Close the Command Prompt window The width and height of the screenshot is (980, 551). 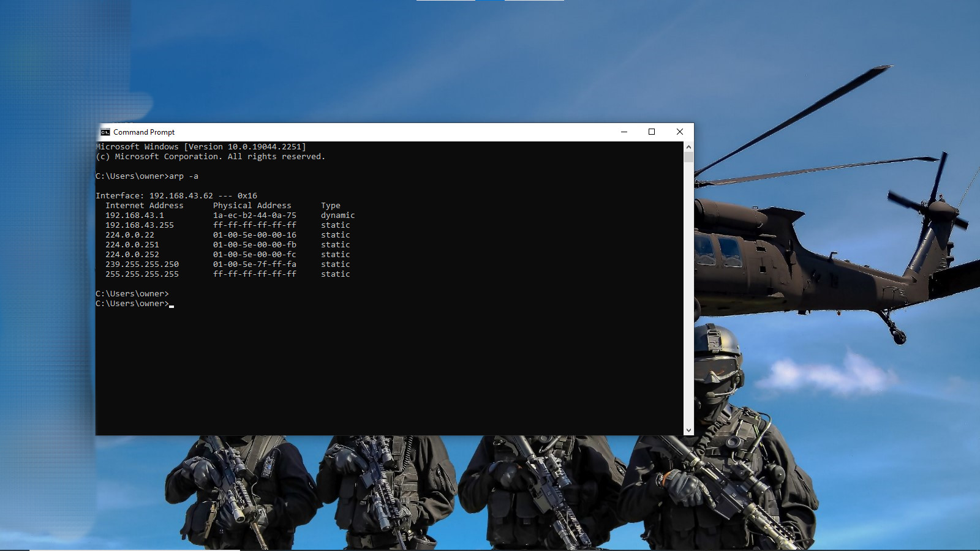pyautogui.click(x=679, y=132)
